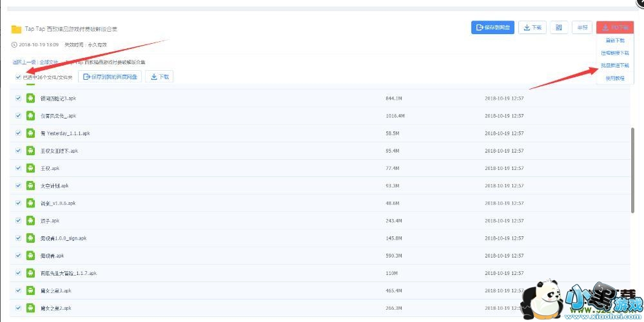Choose 直链下载 from the PD menu

615,41
